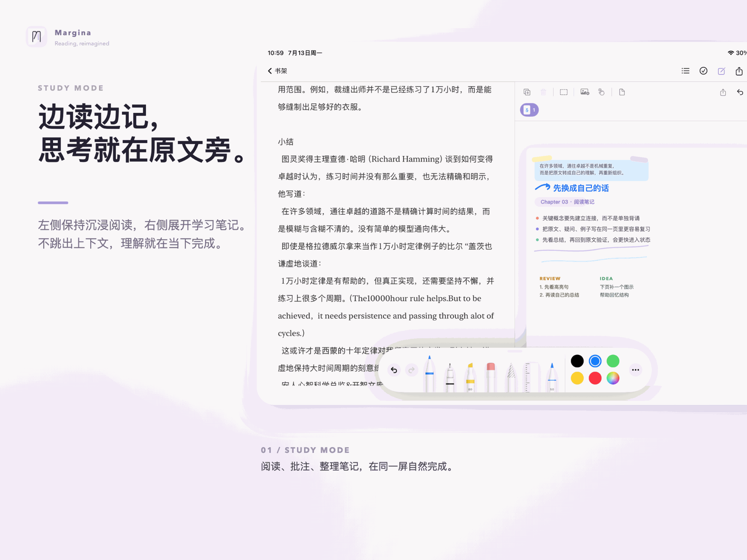The width and height of the screenshot is (747, 560).
Task: Click review item 1. 先看高亮句
Action: pos(554,287)
